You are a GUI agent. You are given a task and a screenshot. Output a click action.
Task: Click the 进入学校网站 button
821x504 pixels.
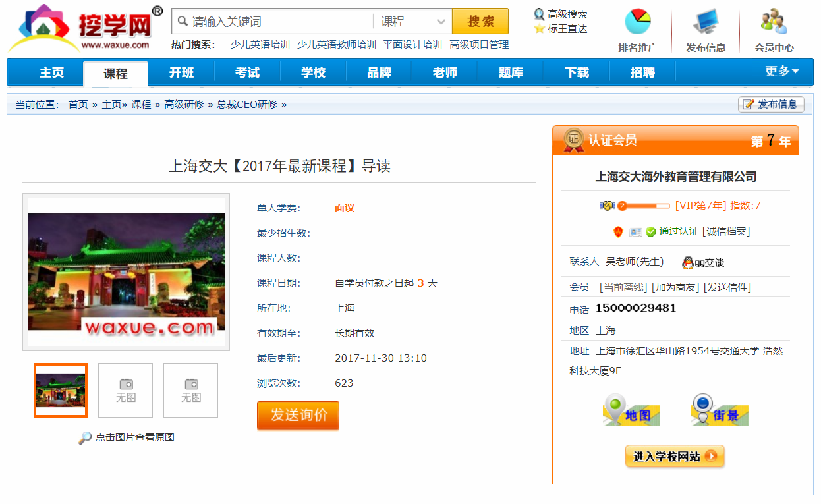675,456
